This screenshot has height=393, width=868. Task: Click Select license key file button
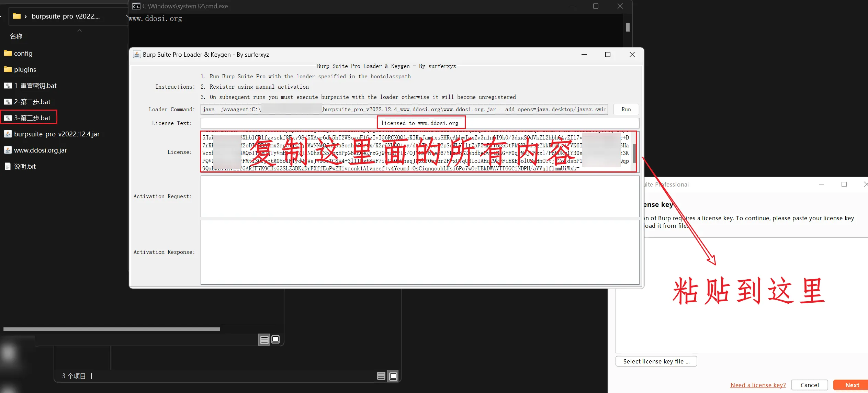click(656, 361)
